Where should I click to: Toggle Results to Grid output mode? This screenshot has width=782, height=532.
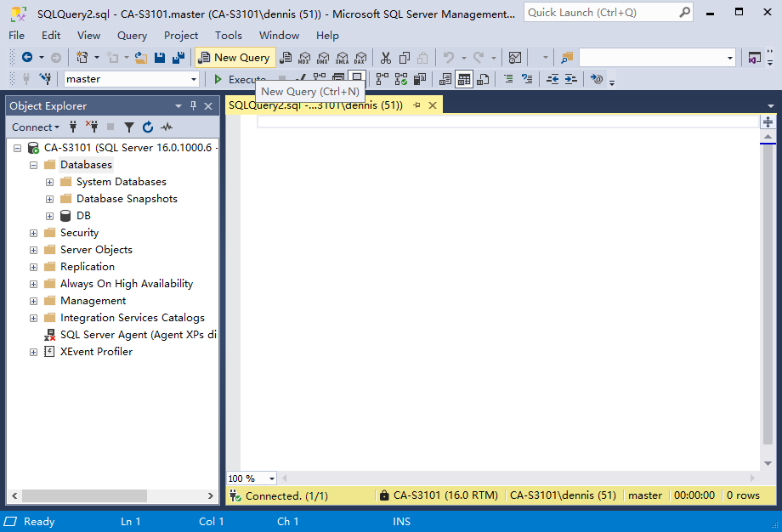pyautogui.click(x=464, y=79)
